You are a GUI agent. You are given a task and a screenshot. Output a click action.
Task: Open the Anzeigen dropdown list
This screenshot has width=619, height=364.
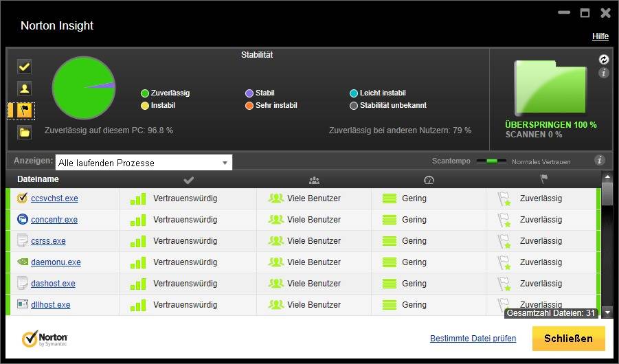(144, 163)
